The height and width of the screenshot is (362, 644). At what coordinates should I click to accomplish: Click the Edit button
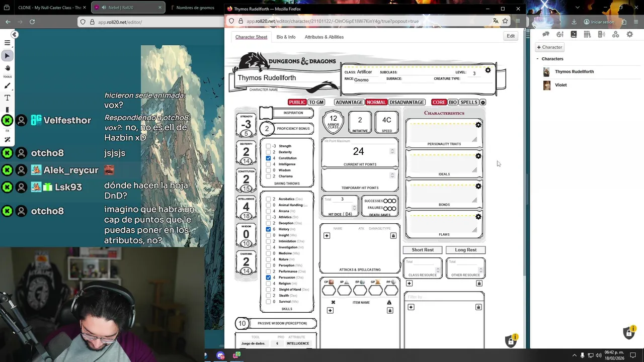click(511, 36)
